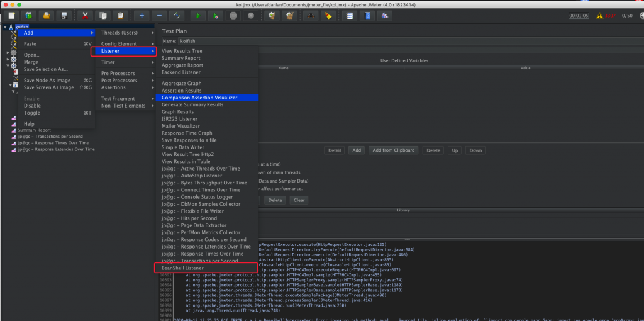644x321 pixels.
Task: Click the Add from Clipboard button
Action: pyautogui.click(x=393, y=150)
